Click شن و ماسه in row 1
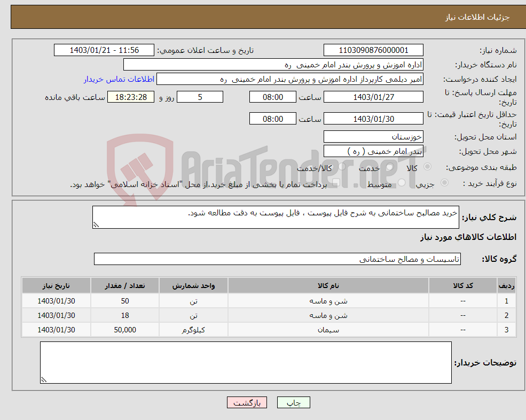The height and width of the screenshot is (420, 526). 328,301
